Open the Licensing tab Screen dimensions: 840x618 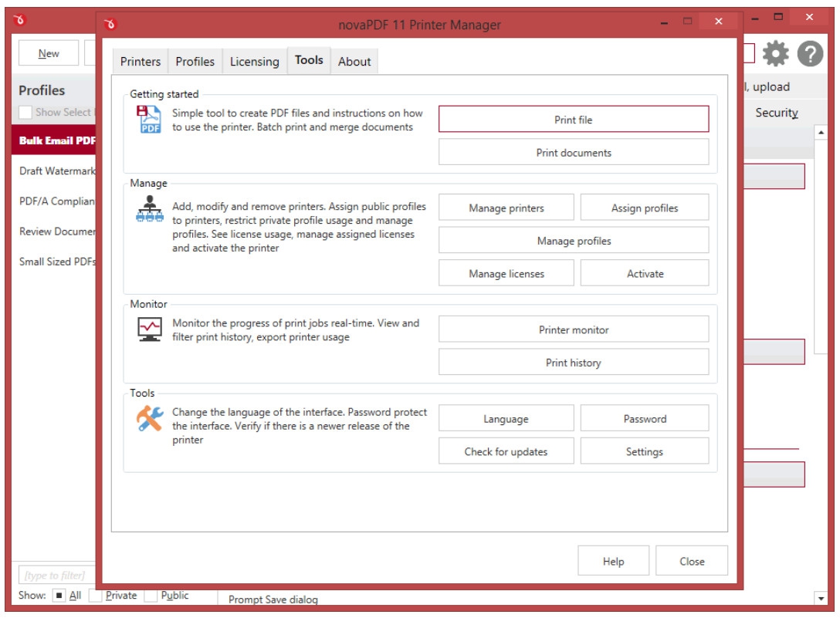click(x=255, y=62)
